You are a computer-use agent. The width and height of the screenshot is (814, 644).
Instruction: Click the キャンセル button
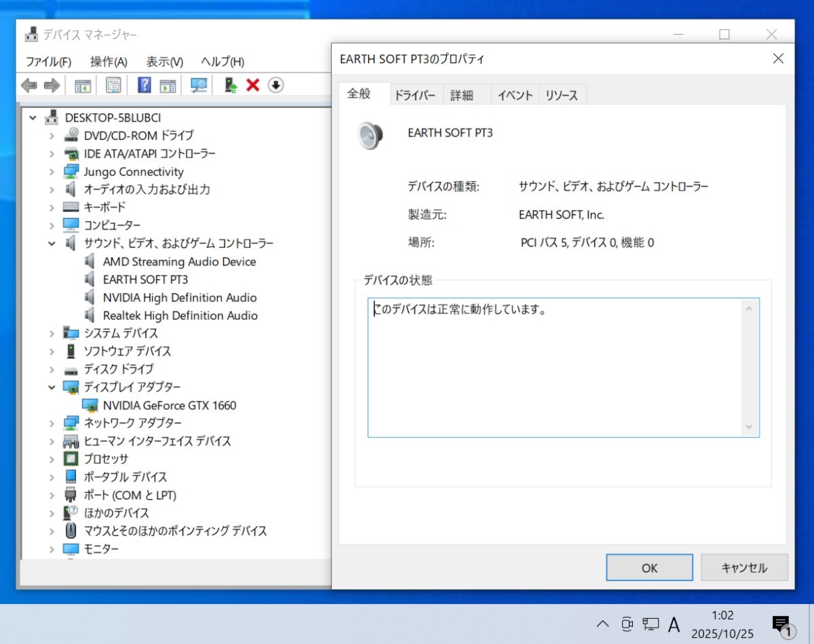tap(744, 567)
